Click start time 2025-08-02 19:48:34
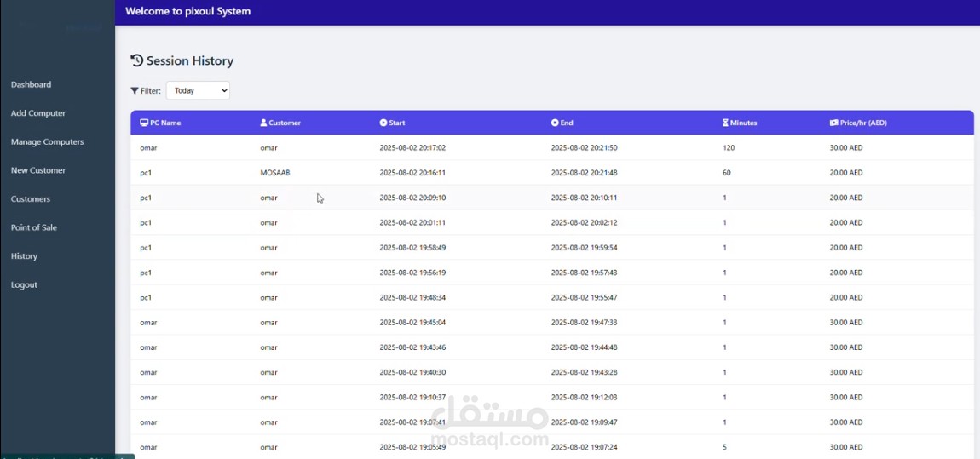This screenshot has height=459, width=980. click(412, 298)
